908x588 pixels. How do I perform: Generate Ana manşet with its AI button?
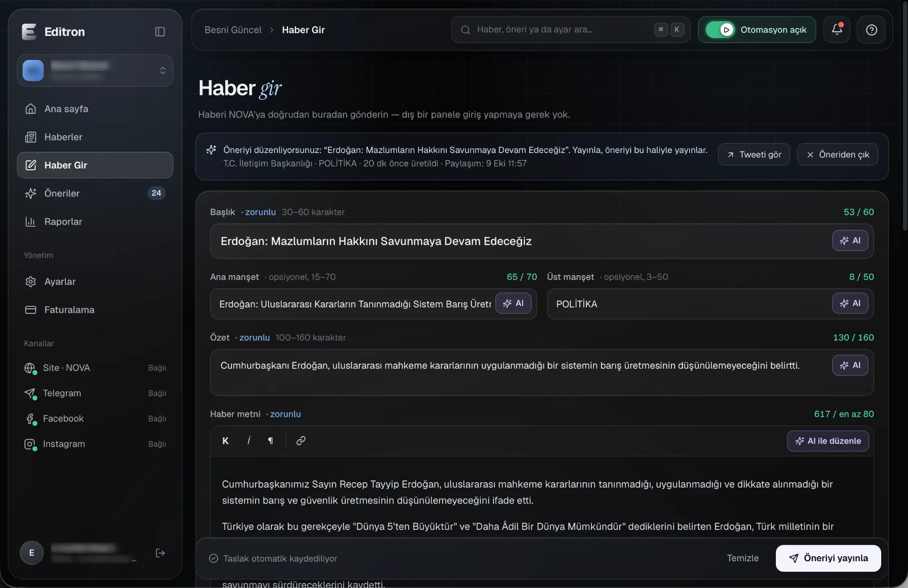pyautogui.click(x=513, y=303)
